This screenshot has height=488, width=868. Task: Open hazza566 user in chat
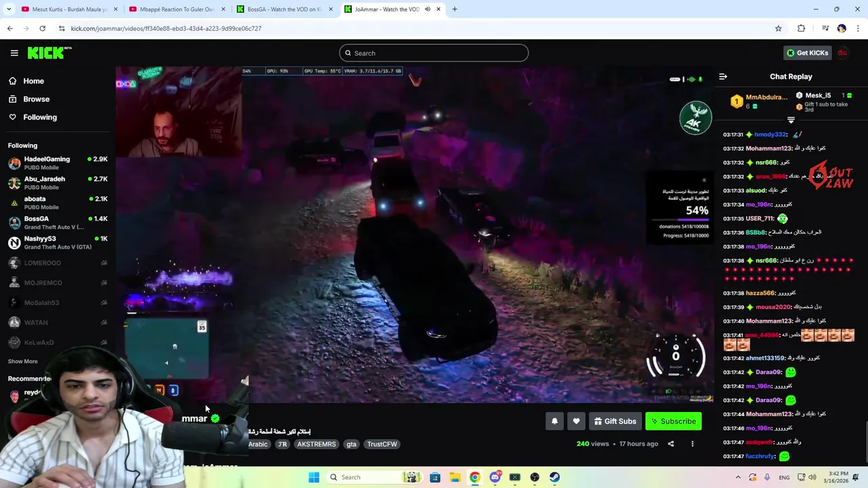click(759, 293)
